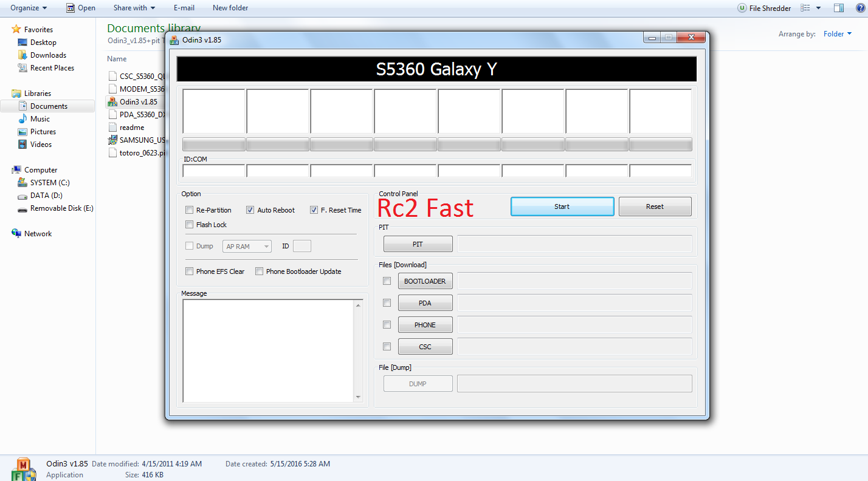The height and width of the screenshot is (481, 868).
Task: Enable the Flash Lock checkbox
Action: [x=190, y=225]
